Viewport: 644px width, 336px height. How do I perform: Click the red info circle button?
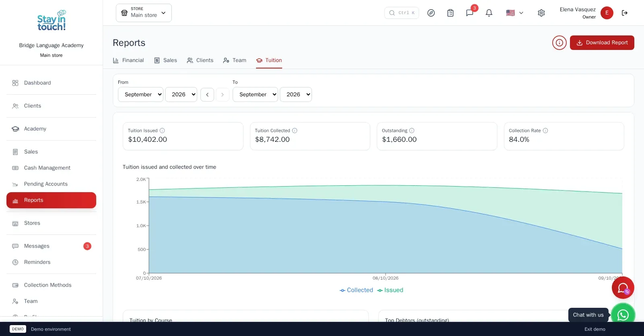point(559,43)
